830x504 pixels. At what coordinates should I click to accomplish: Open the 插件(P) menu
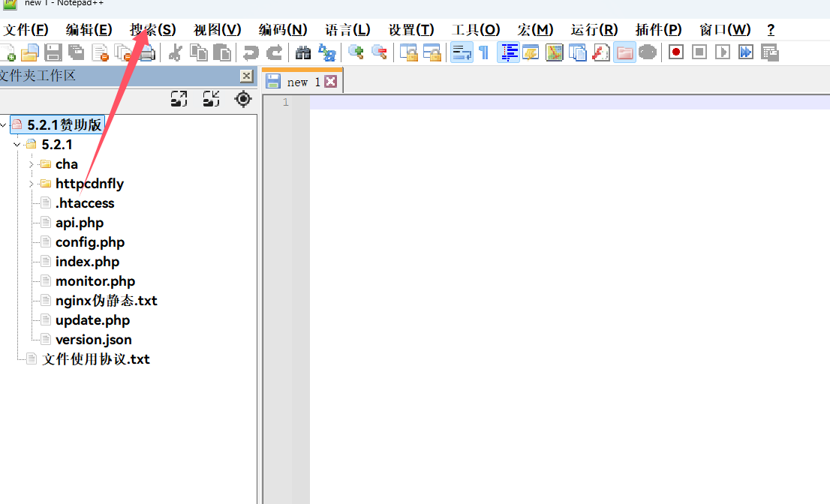click(658, 29)
